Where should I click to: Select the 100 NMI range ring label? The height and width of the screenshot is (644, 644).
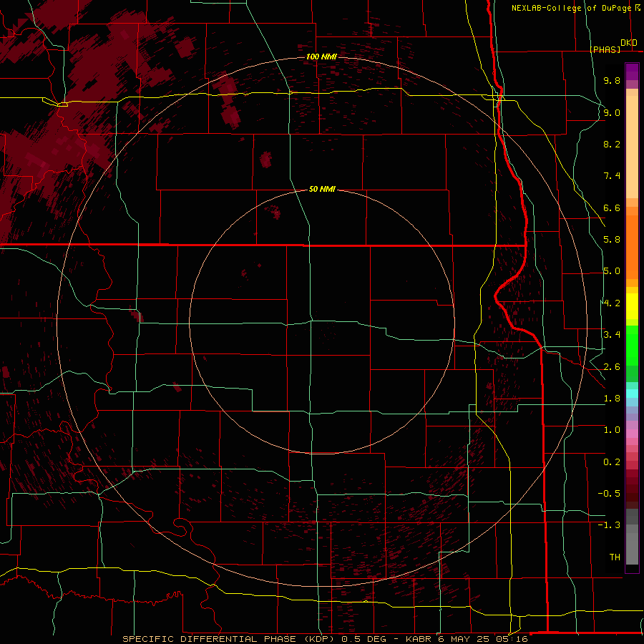321,57
